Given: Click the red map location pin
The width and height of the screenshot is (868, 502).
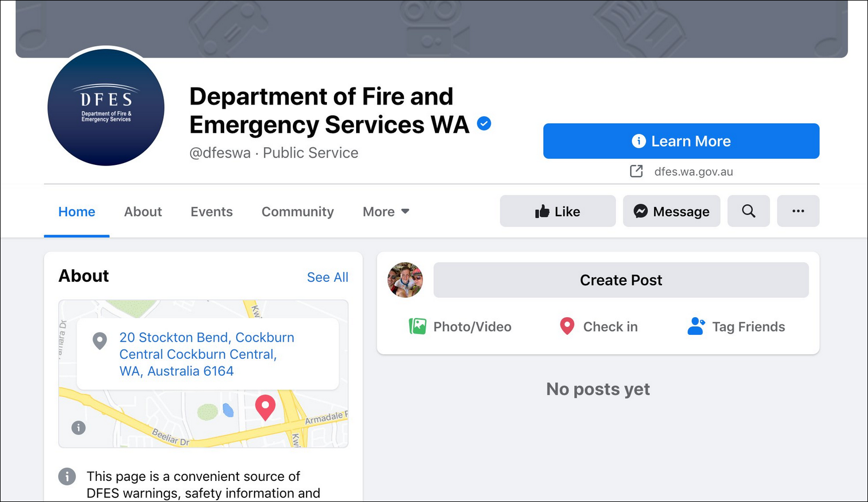Looking at the screenshot, I should (x=265, y=407).
